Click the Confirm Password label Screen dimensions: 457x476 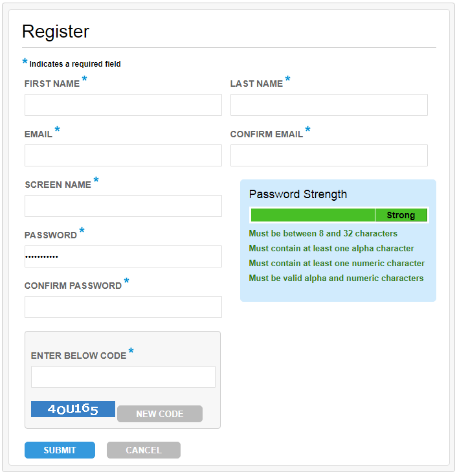73,286
